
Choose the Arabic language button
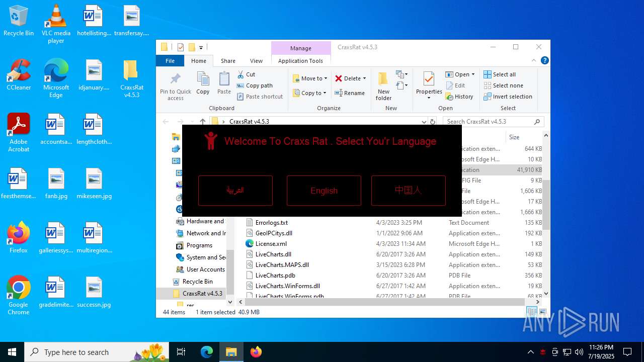point(235,191)
